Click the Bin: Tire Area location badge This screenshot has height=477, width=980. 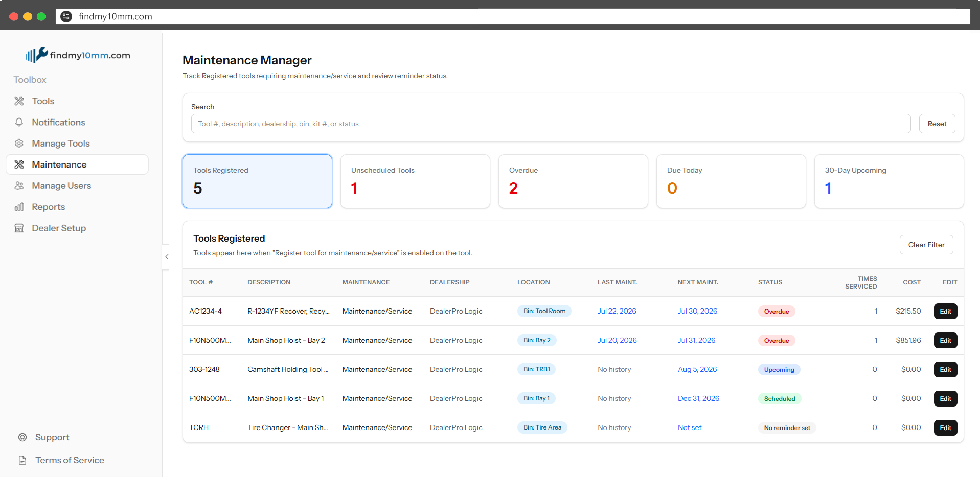coord(542,427)
